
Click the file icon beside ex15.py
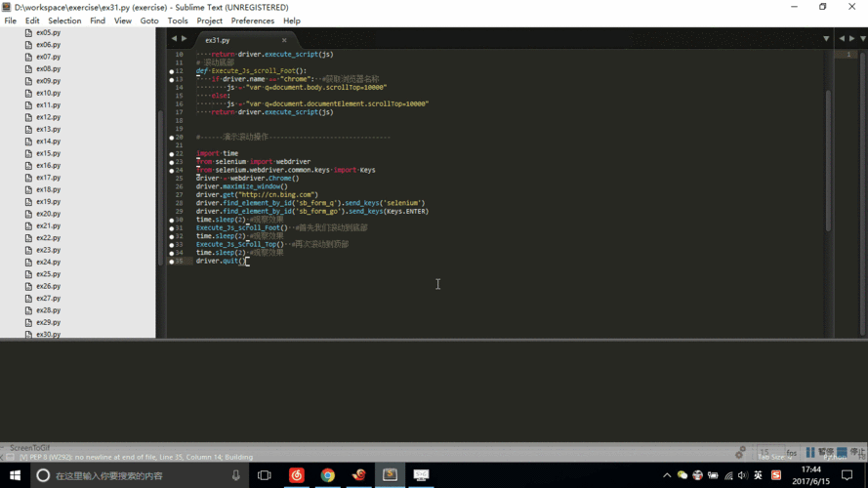pos(28,153)
